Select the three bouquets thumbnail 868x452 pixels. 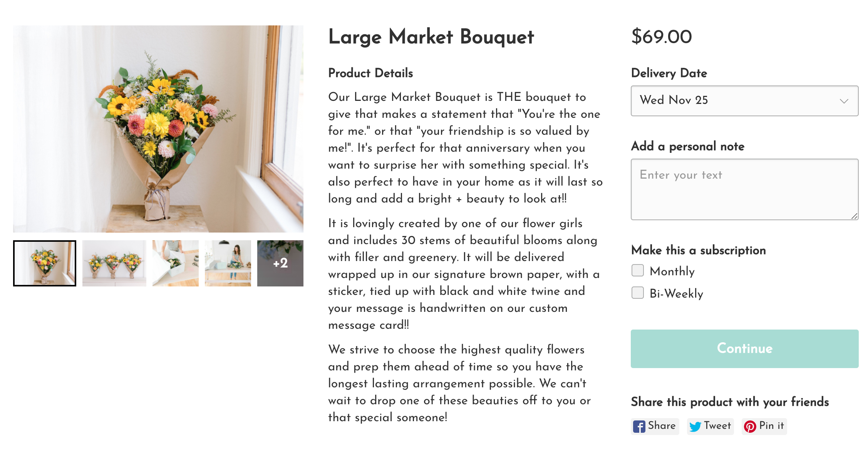click(114, 263)
